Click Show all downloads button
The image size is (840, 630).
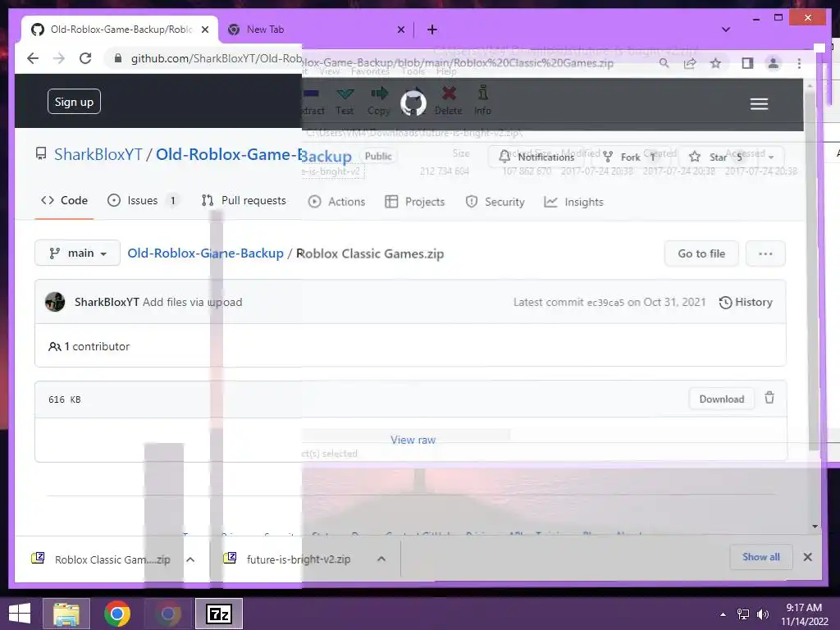click(760, 557)
